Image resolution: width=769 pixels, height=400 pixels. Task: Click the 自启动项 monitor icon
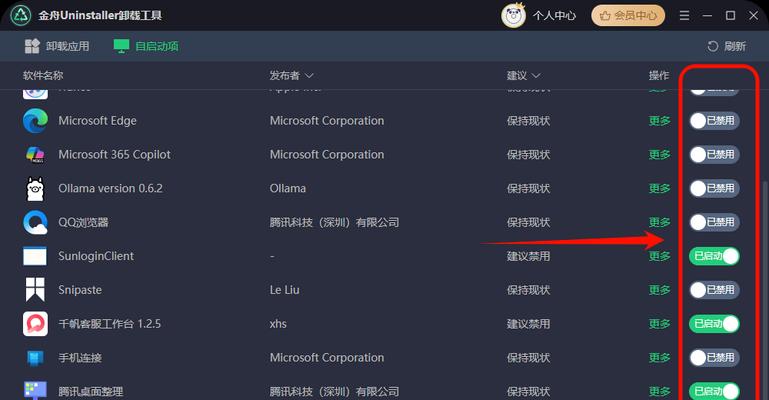click(x=121, y=46)
